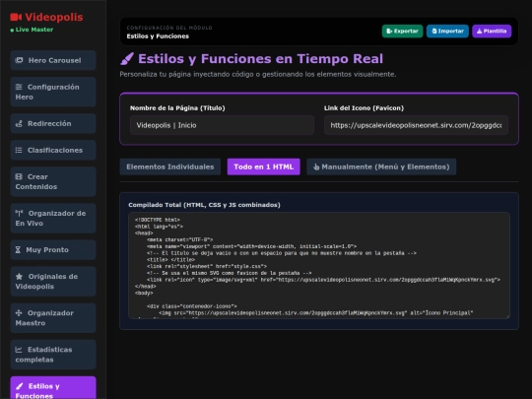Click the Hero Carousel image icon

[x=19, y=60]
